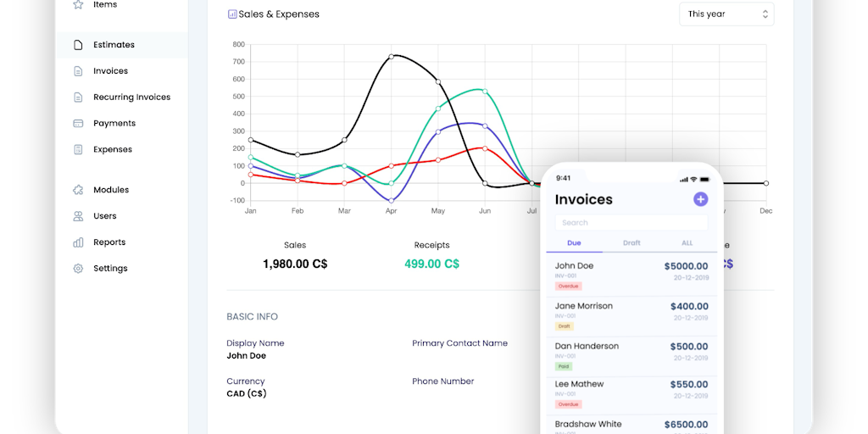Open the This year period dropdown
Image resolution: width=868 pixels, height=434 pixels.
726,14
